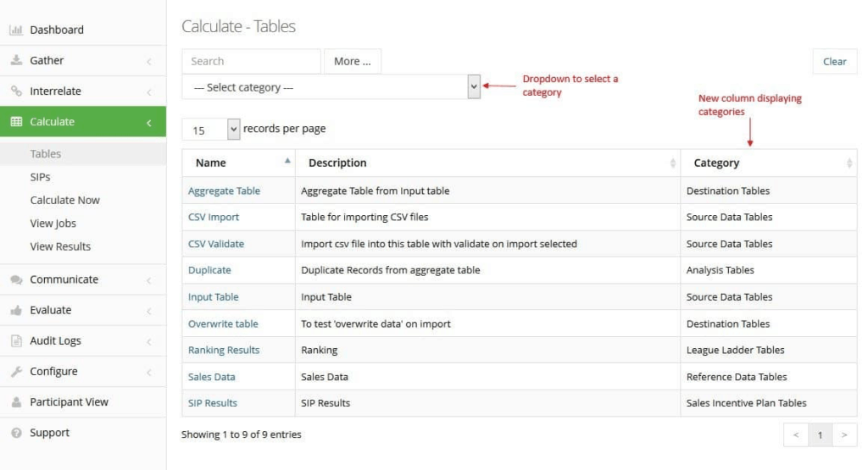Click the Gather download icon
Screen dimensions: 868x470
click(x=16, y=60)
